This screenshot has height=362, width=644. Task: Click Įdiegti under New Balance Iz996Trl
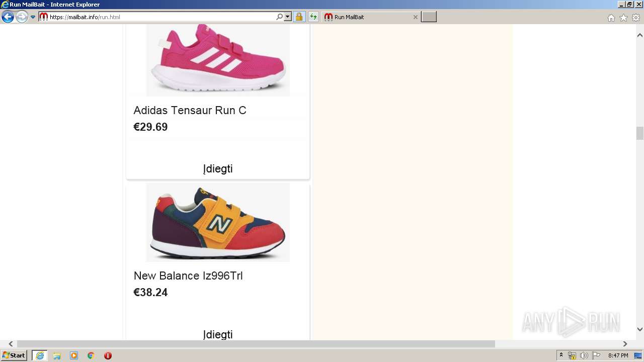[218, 334]
